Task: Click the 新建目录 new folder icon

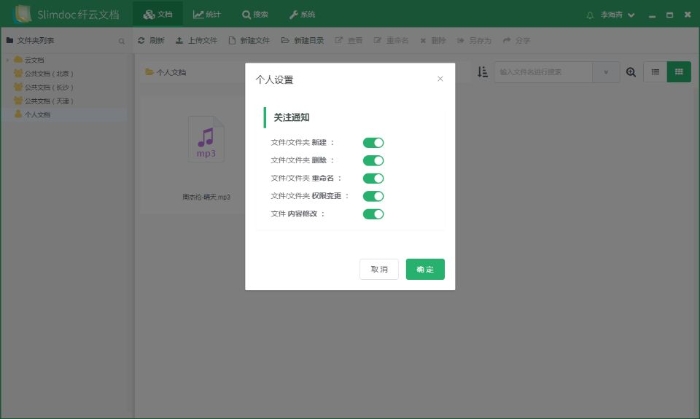Action: point(286,41)
